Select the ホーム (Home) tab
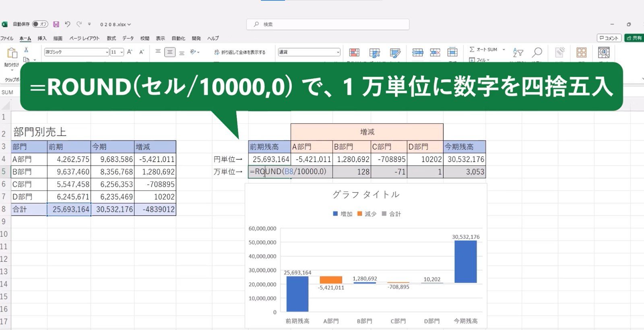644x330 pixels. [x=25, y=38]
